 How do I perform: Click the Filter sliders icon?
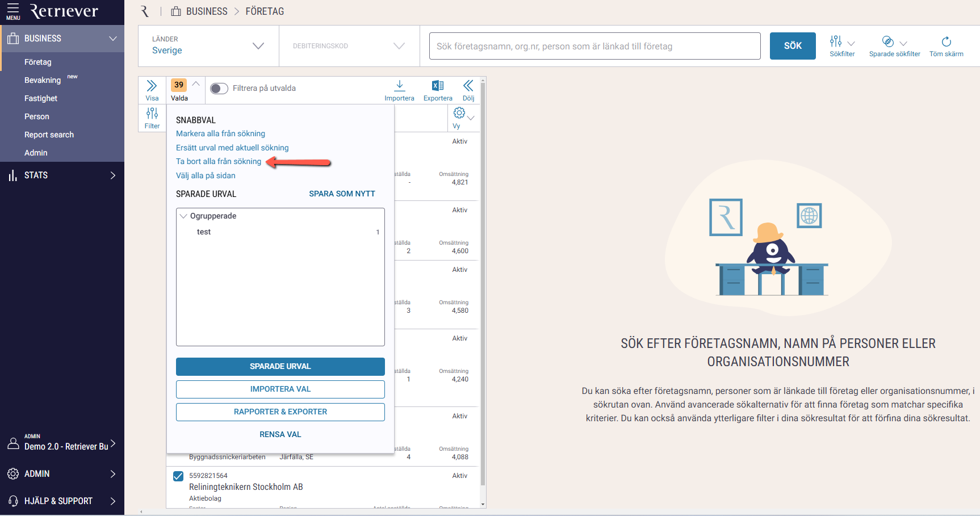(x=152, y=114)
